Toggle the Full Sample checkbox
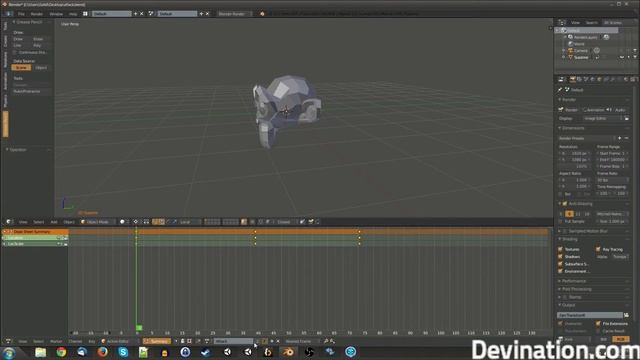This screenshot has height=360, width=640. (560, 222)
